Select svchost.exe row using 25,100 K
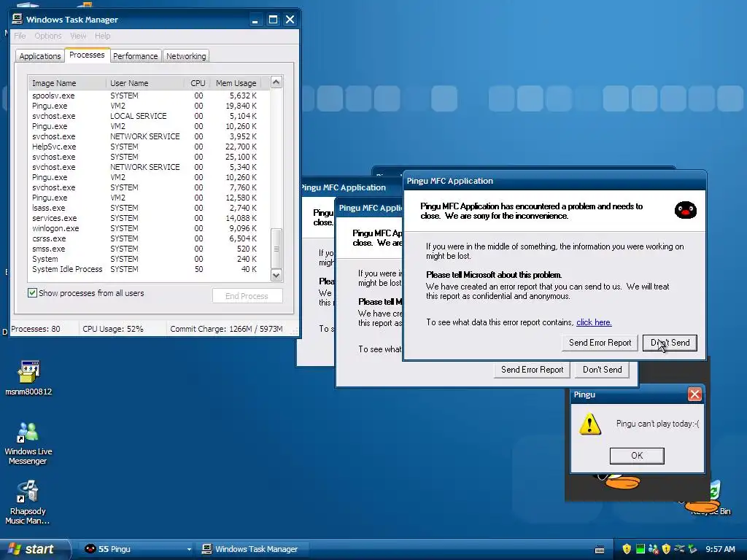The width and height of the screenshot is (747, 560). pos(149,157)
